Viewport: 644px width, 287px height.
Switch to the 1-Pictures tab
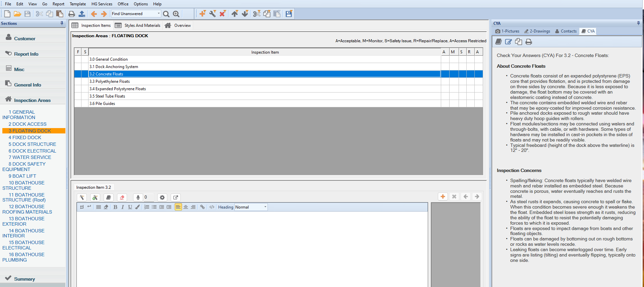click(507, 31)
